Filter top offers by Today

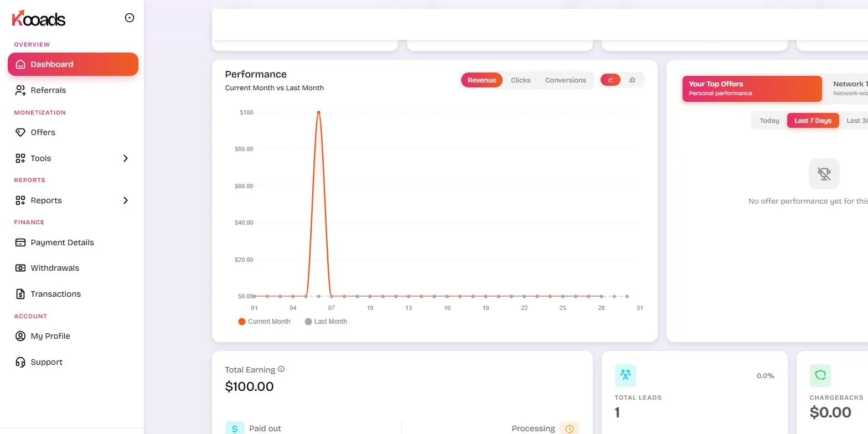(x=769, y=121)
